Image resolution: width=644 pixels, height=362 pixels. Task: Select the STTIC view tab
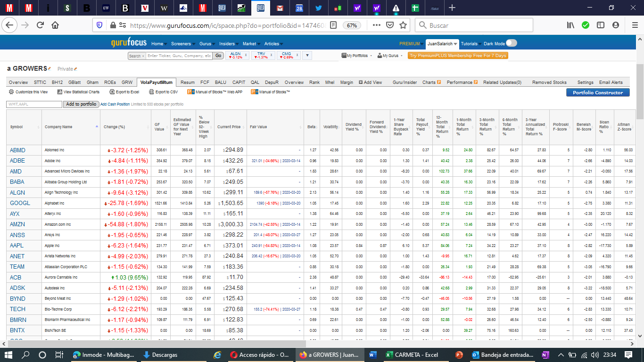[40, 82]
